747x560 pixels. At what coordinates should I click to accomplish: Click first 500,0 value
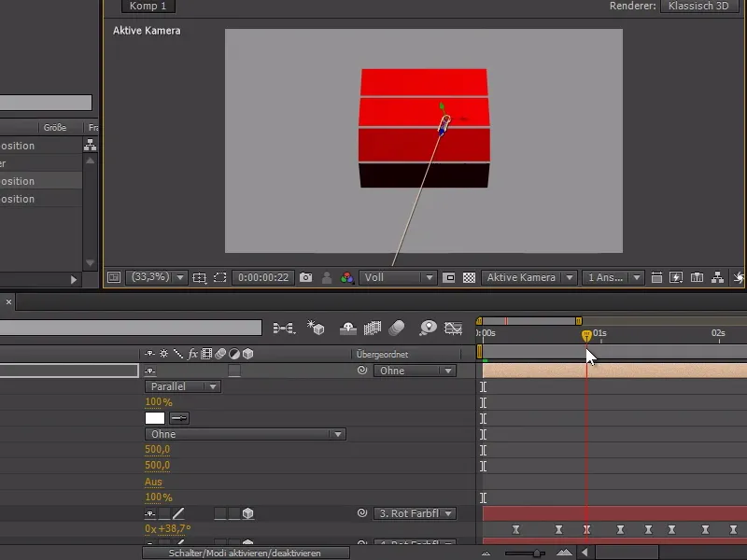157,450
